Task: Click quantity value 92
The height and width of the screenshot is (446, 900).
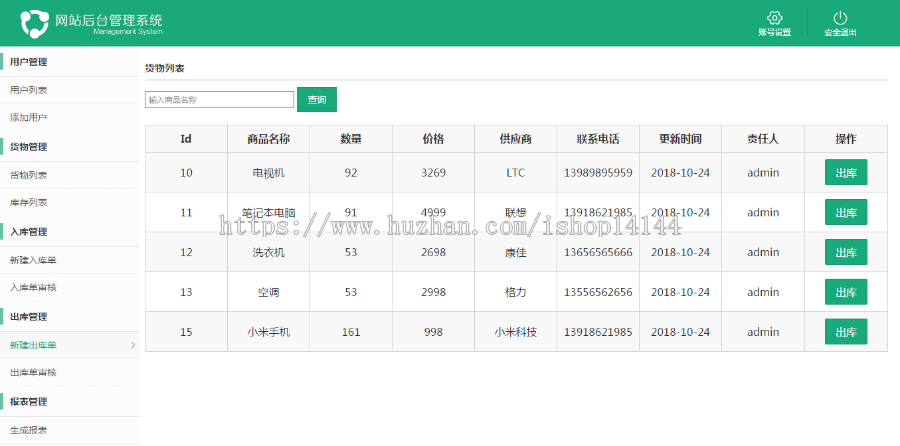Action: 351,172
